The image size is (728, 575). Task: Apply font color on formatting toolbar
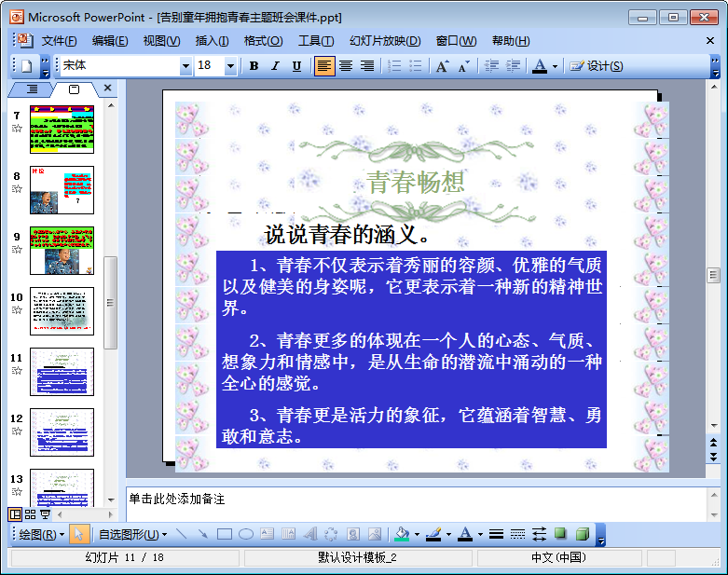pyautogui.click(x=539, y=66)
